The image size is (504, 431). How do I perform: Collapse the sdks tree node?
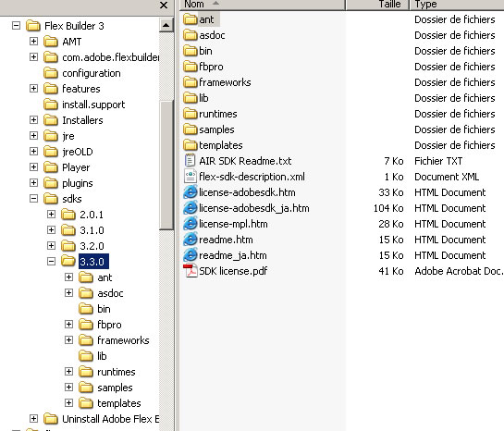[33, 198]
